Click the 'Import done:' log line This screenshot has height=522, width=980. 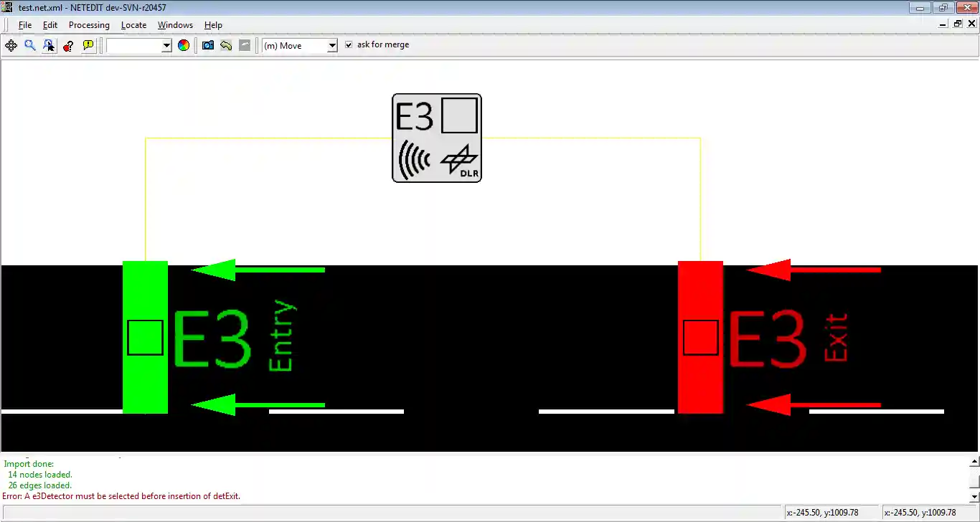29,464
